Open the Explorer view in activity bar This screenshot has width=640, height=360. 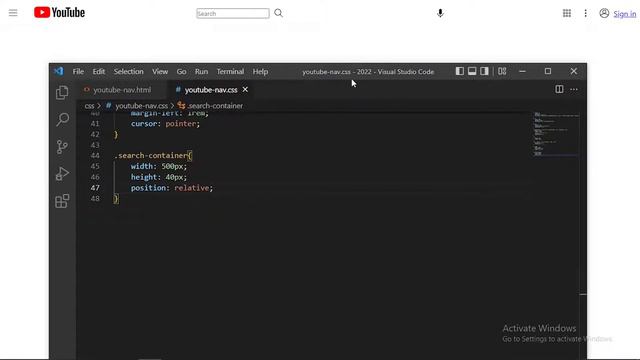click(62, 93)
